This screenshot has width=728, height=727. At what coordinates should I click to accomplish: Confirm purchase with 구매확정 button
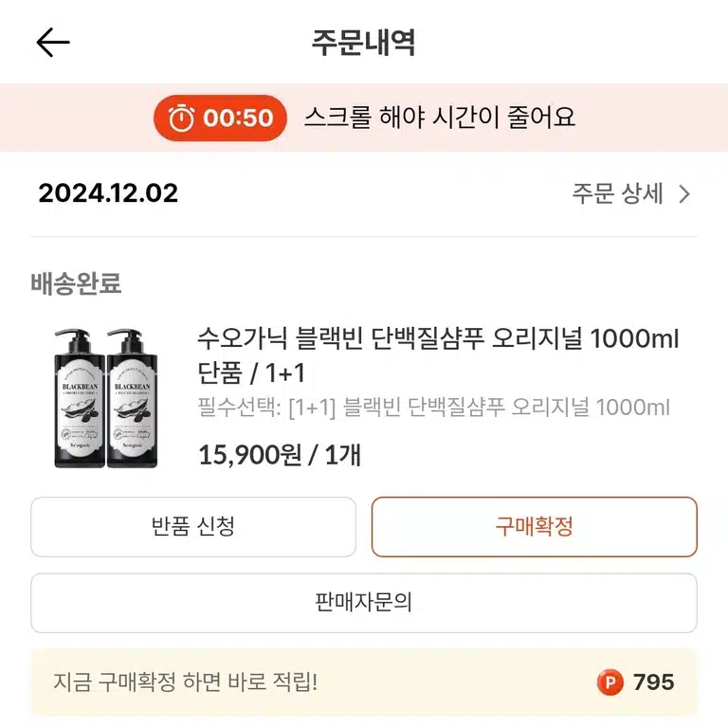[x=535, y=526]
